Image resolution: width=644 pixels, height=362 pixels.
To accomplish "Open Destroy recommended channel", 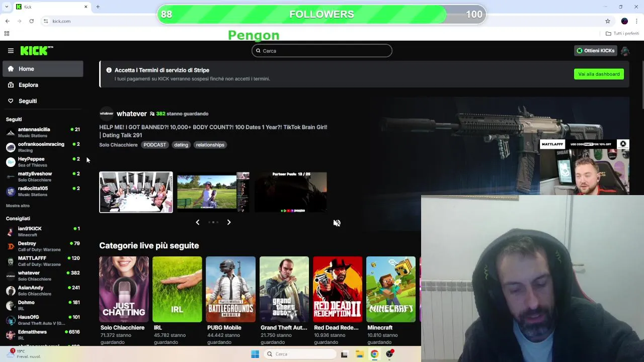I will coord(43,246).
